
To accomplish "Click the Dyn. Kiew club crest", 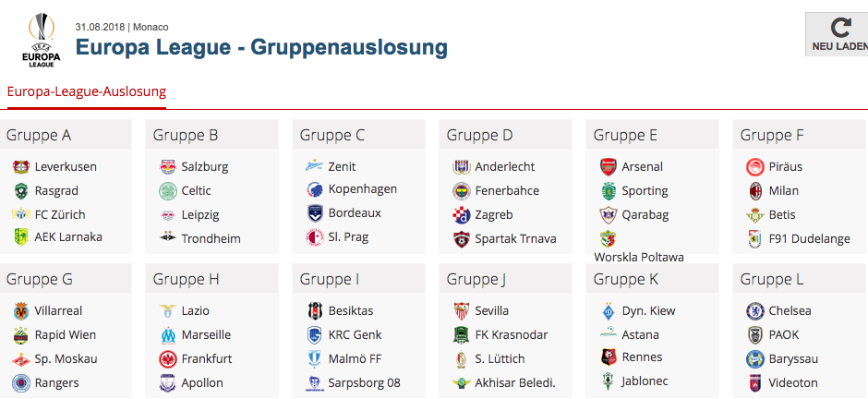I will pyautogui.click(x=608, y=310).
